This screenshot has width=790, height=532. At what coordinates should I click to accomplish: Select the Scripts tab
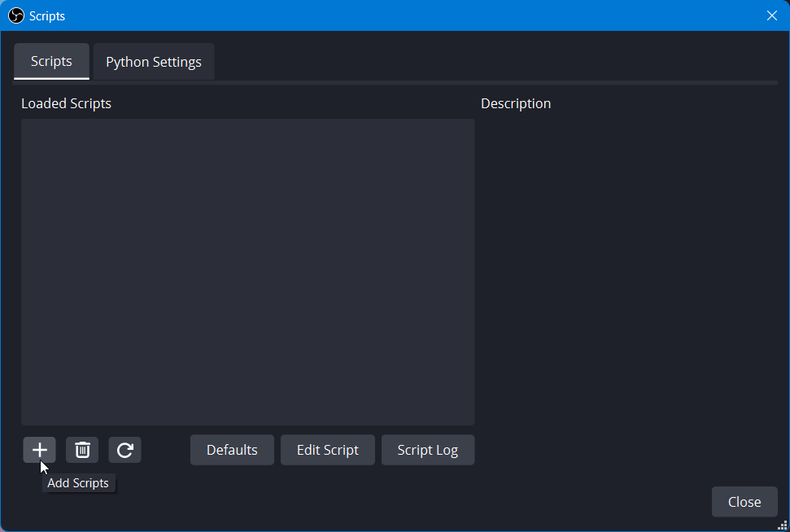click(51, 62)
